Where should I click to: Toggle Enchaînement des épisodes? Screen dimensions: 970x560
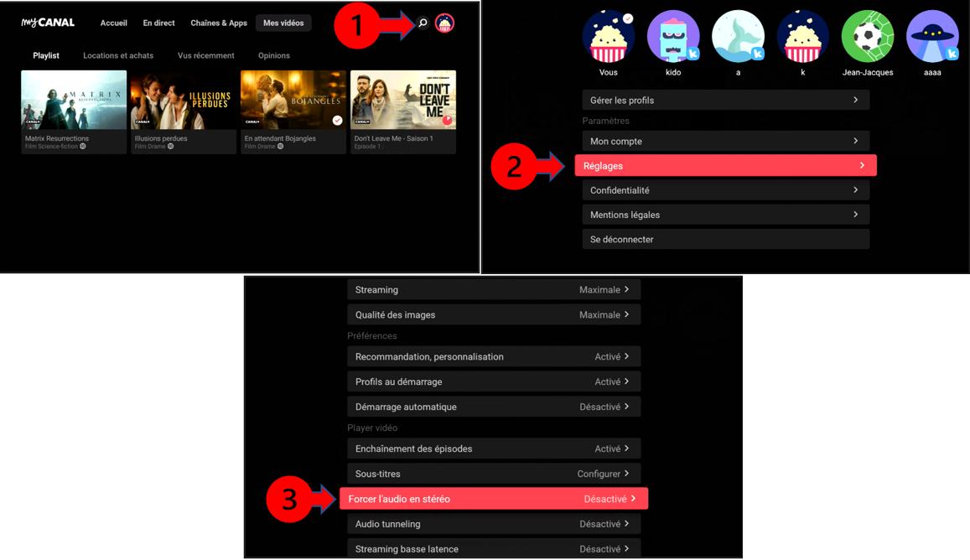(x=494, y=449)
